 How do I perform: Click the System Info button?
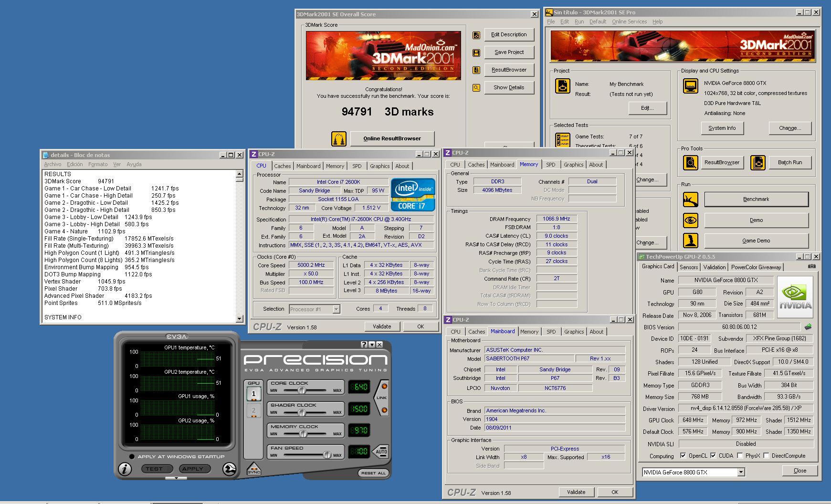pos(722,128)
